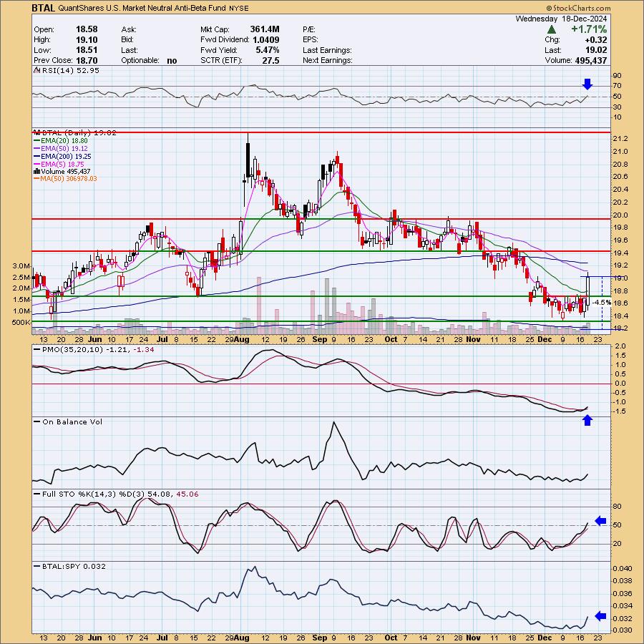Click the Dec label on bottom date axis

click(x=545, y=638)
